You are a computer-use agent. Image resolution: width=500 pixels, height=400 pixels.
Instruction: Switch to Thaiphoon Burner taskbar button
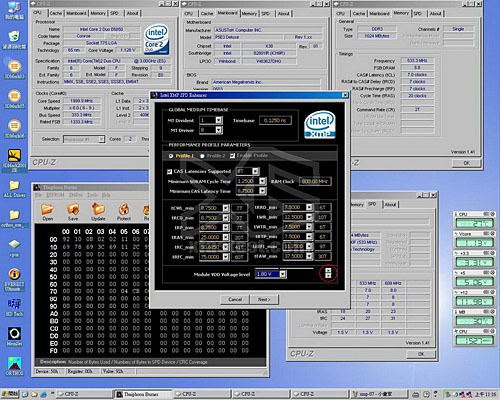pyautogui.click(x=143, y=394)
